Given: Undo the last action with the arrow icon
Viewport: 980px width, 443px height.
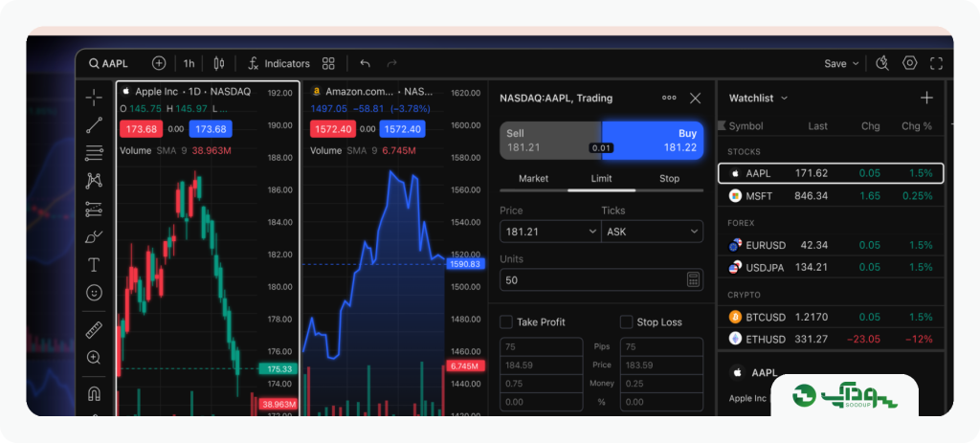Looking at the screenshot, I should click(366, 64).
